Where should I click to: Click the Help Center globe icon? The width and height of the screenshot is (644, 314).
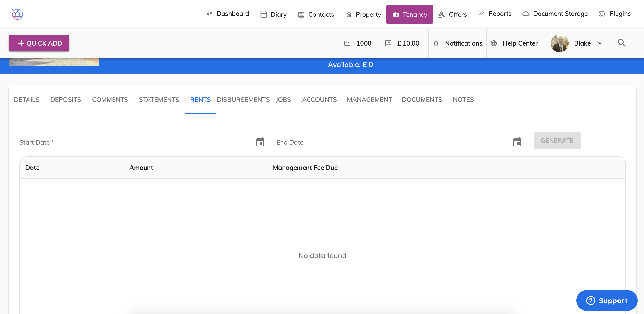494,43
